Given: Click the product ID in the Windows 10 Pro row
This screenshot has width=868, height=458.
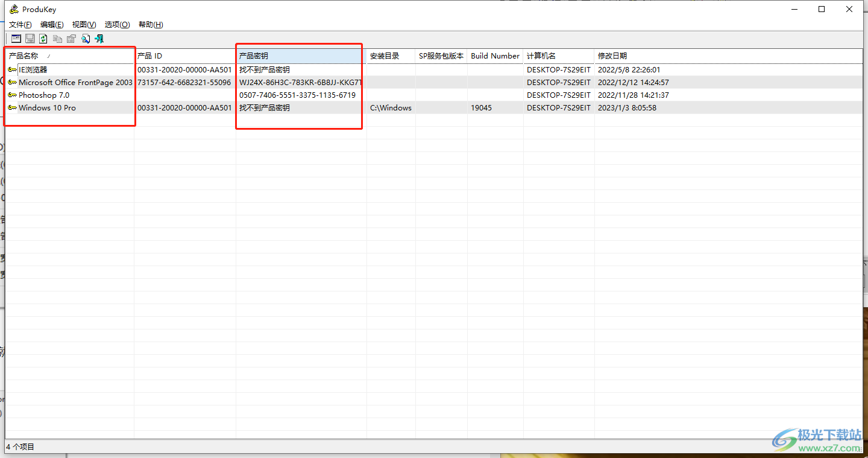Looking at the screenshot, I should coord(184,107).
